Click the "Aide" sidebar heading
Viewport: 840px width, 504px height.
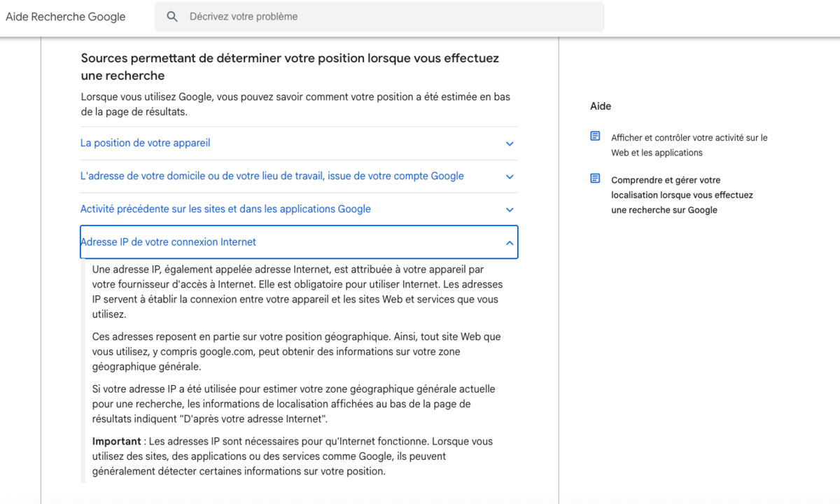pyautogui.click(x=601, y=106)
